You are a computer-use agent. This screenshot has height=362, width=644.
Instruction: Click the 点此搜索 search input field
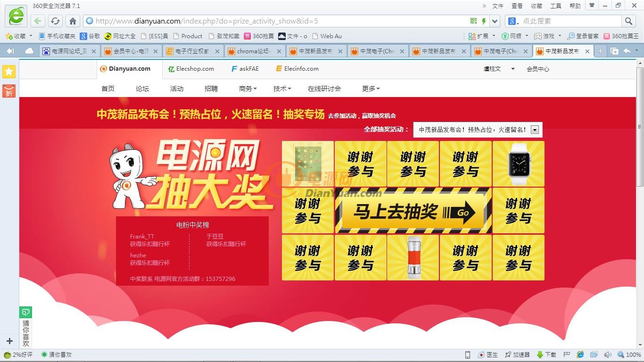click(x=570, y=21)
